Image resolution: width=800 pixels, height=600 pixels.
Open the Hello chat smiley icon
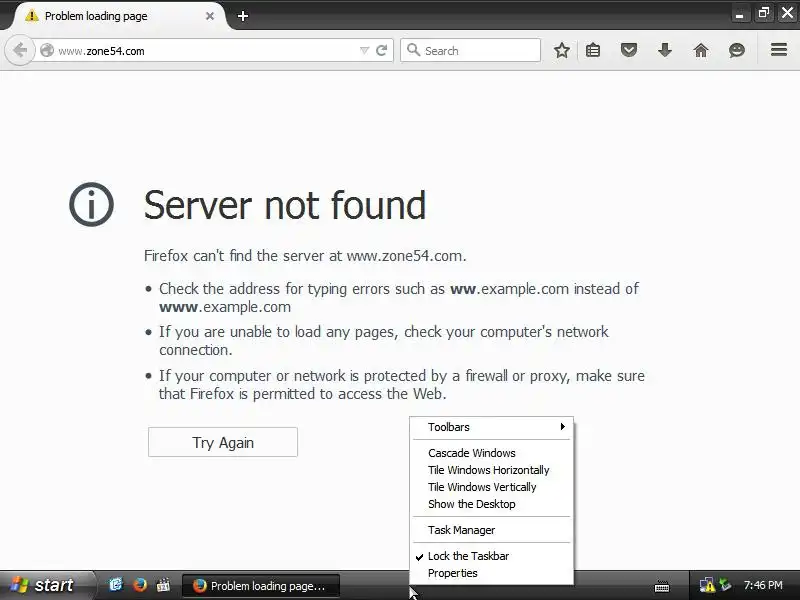pyautogui.click(x=737, y=50)
